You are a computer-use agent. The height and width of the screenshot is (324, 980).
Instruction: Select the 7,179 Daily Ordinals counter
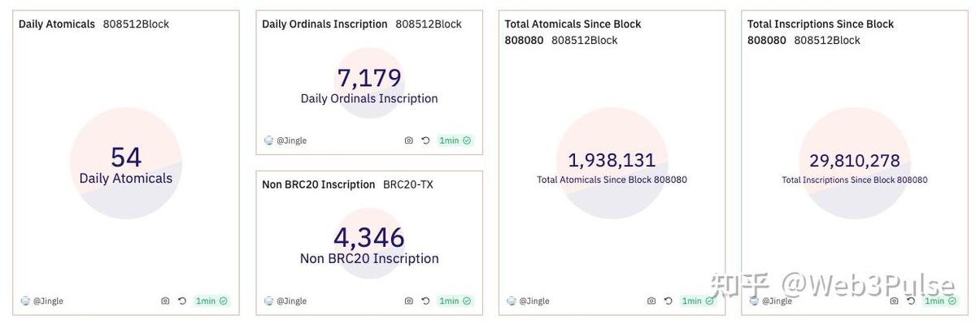(x=369, y=78)
